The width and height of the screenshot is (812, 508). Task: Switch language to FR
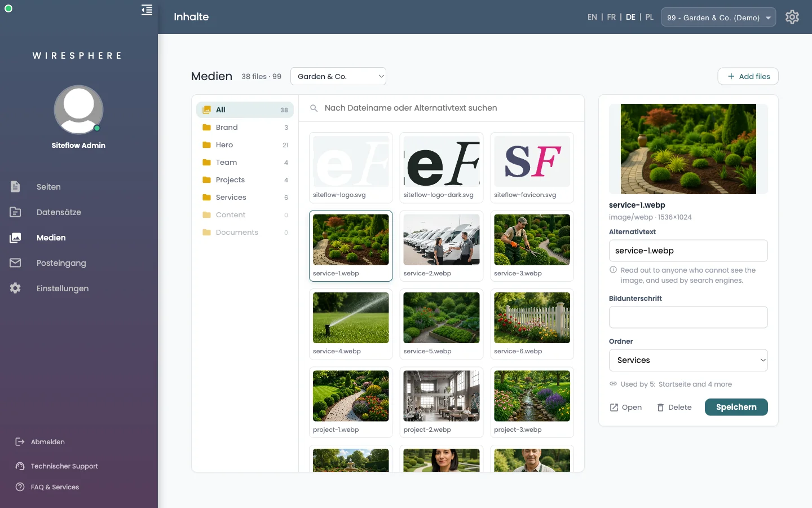coord(611,17)
